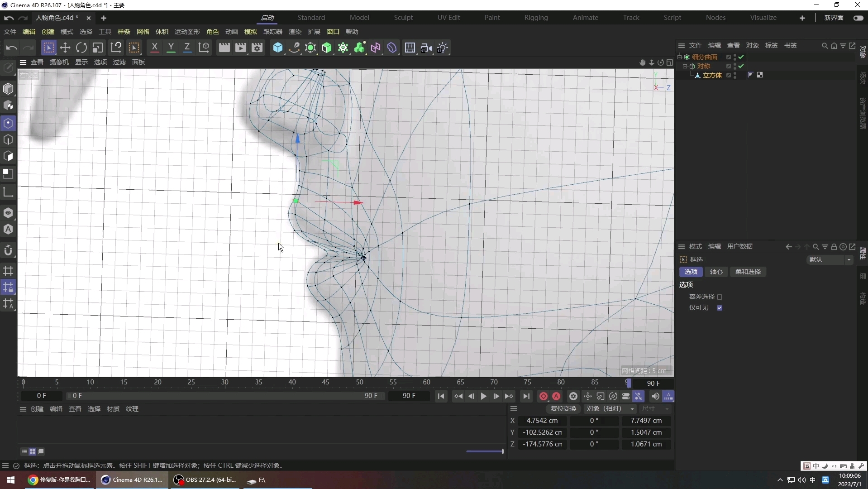Select the Move tool in the toolbar
This screenshot has height=489, width=868.
click(x=65, y=48)
